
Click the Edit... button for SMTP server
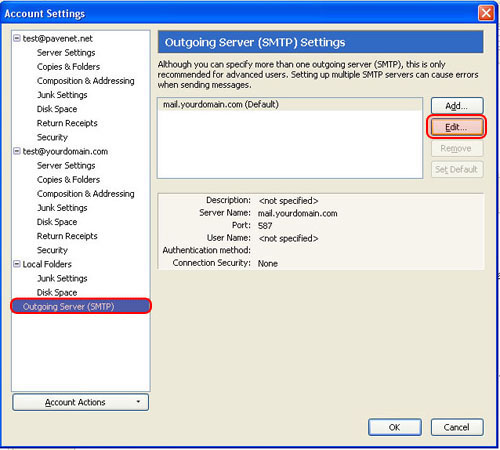(x=456, y=127)
